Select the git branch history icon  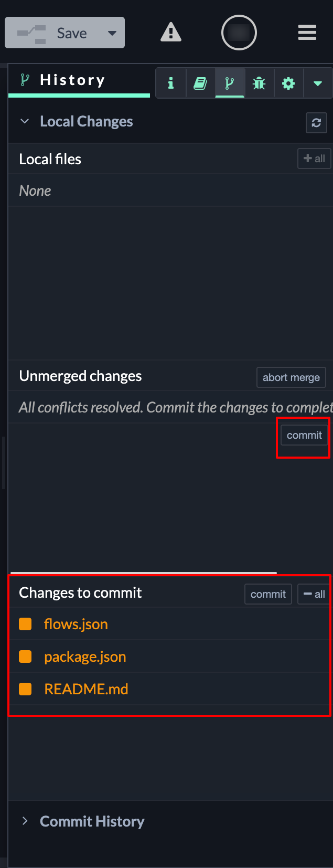229,83
